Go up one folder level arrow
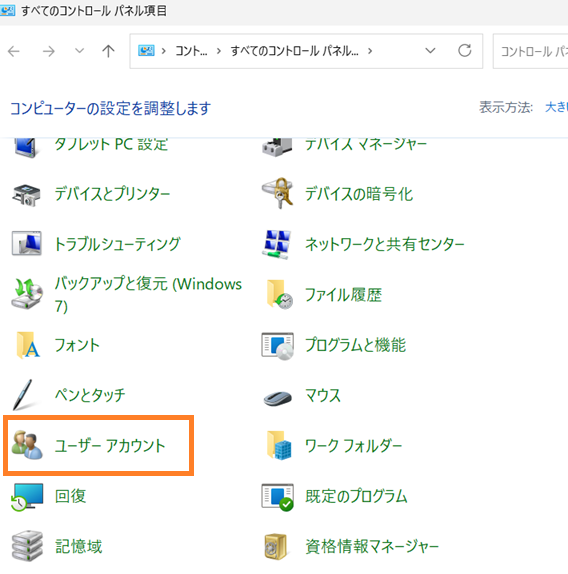568x574 pixels. click(108, 51)
